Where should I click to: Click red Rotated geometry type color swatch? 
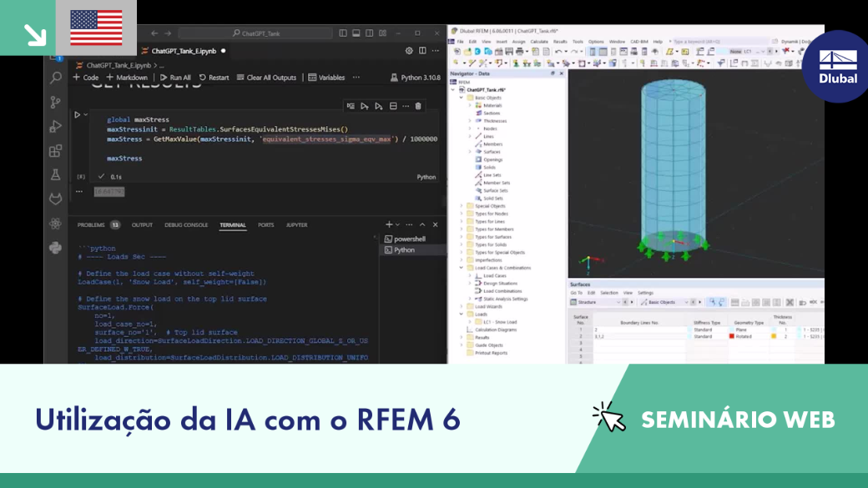[732, 336]
